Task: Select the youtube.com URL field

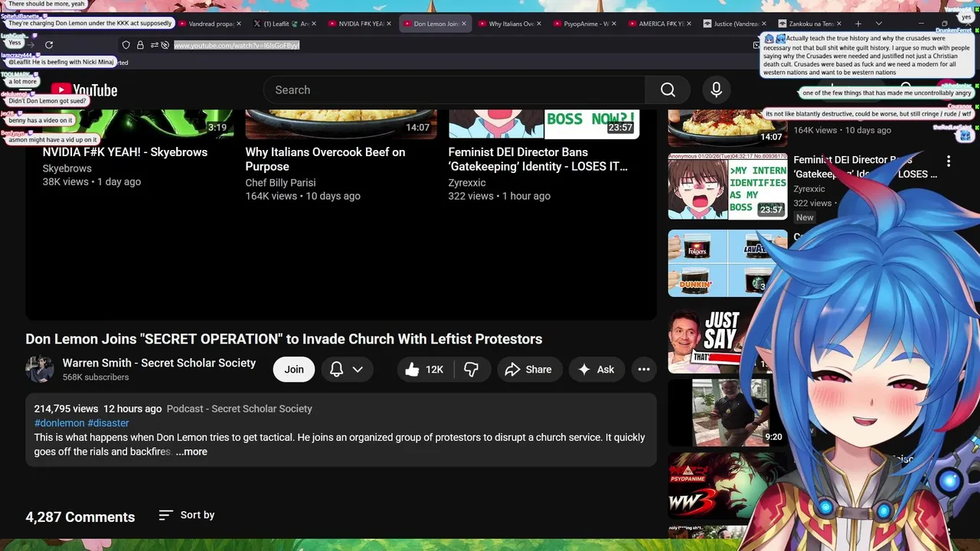Action: [237, 45]
